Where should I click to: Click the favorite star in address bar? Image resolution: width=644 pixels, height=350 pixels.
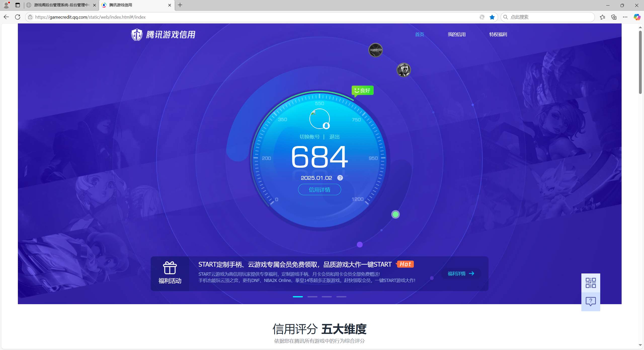tap(492, 17)
